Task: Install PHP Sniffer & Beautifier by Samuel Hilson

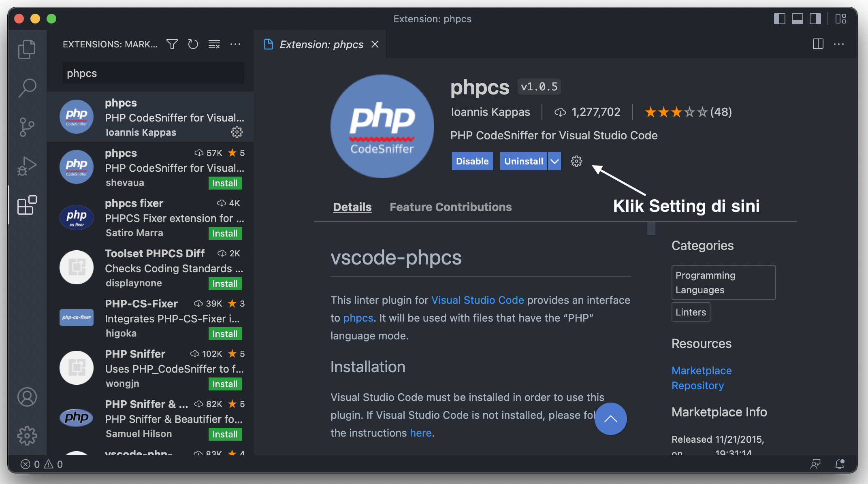Action: coord(225,434)
